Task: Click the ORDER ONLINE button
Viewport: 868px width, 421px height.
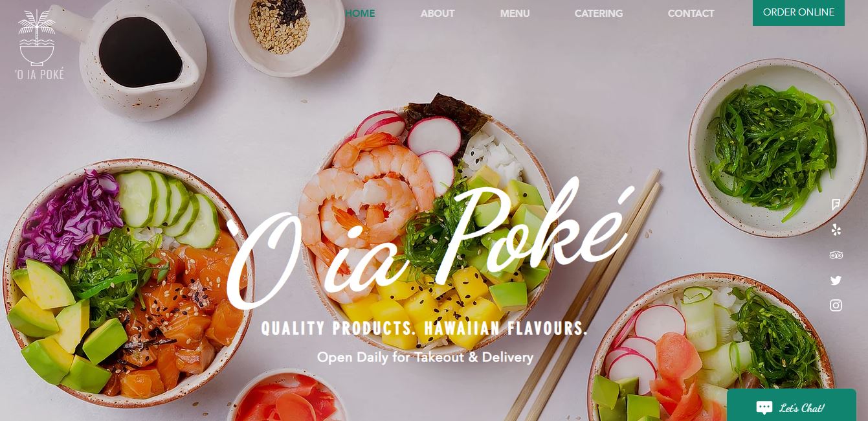Action: [799, 12]
